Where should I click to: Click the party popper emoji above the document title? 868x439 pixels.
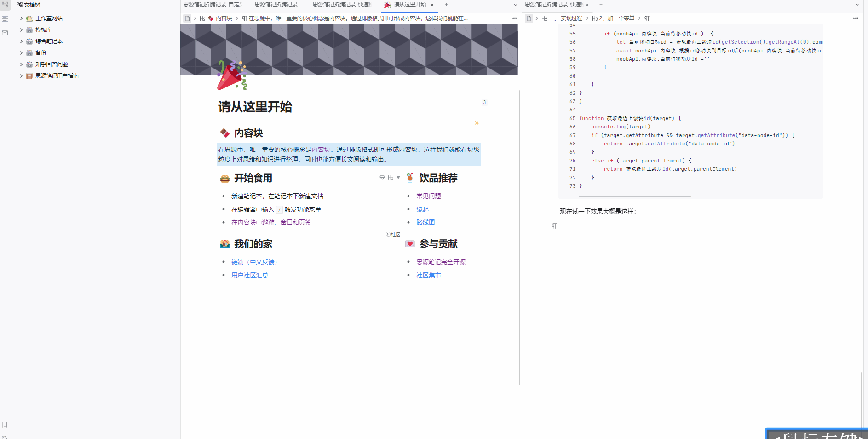coord(231,75)
